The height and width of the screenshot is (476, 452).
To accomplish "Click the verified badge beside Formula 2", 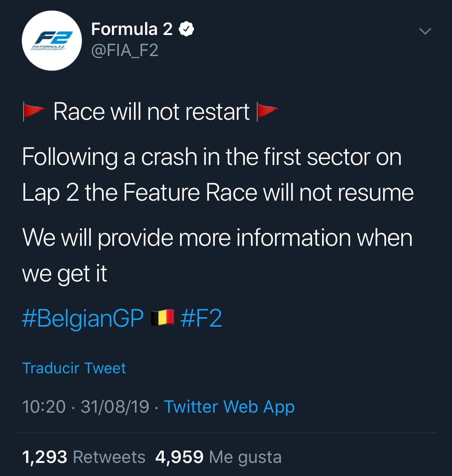I will pyautogui.click(x=186, y=29).
